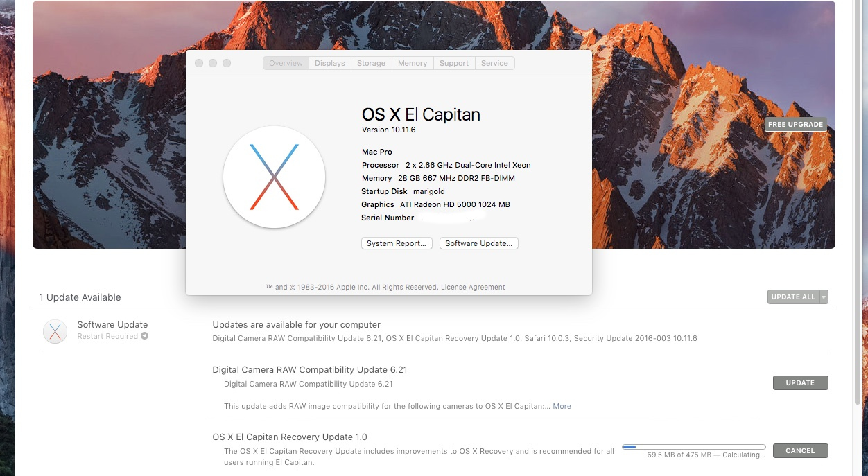Click the System Report button

coord(397,243)
